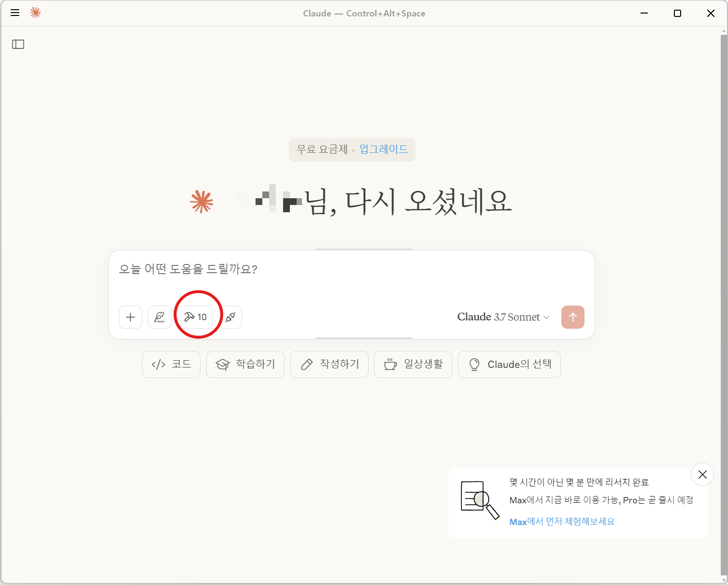
Task: Maximize the Claude window
Action: (x=677, y=13)
